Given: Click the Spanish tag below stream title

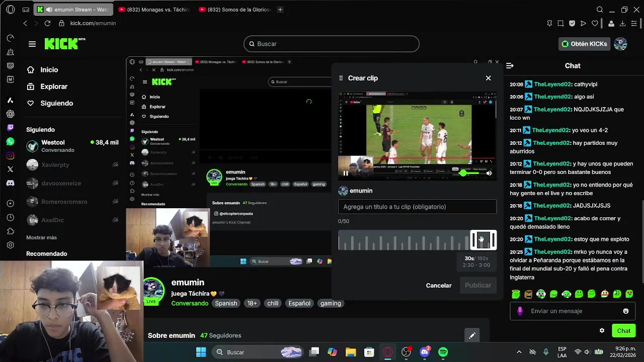Looking at the screenshot, I should click(226, 303).
